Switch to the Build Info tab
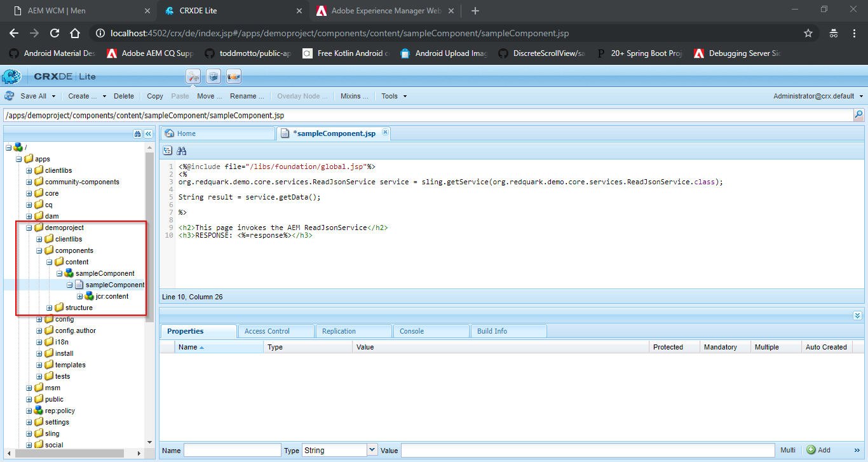The height and width of the screenshot is (462, 868). (508, 331)
